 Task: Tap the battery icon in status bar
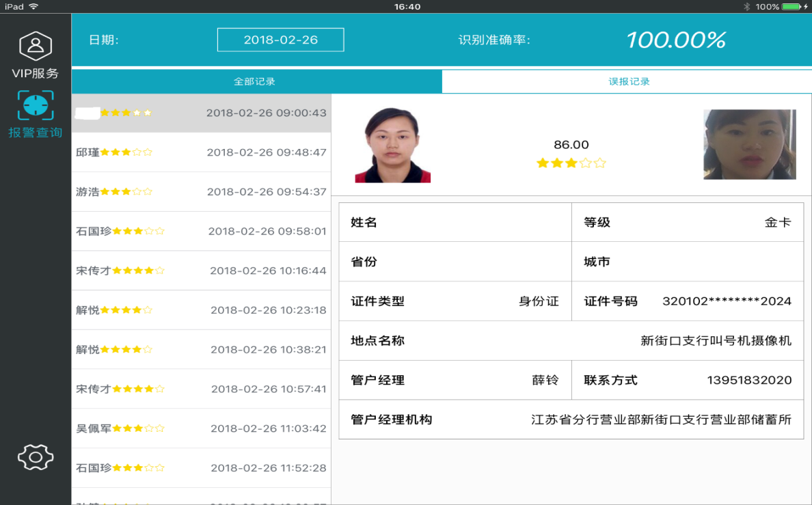[791, 7]
